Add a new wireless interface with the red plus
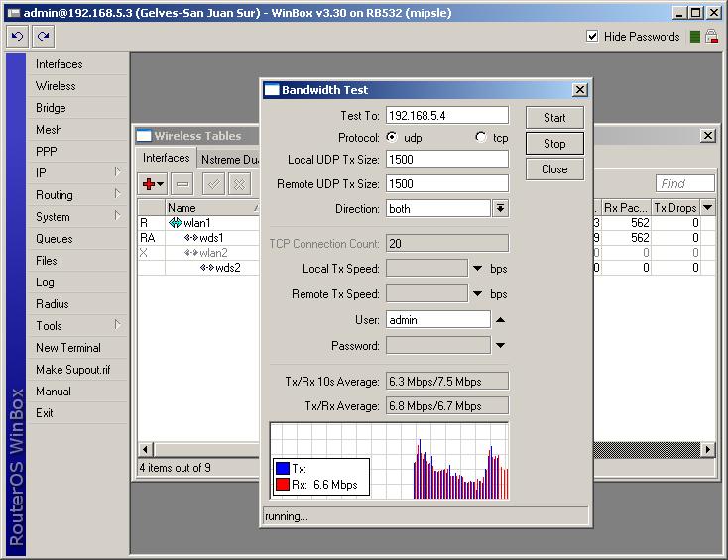728x560 pixels. [153, 184]
